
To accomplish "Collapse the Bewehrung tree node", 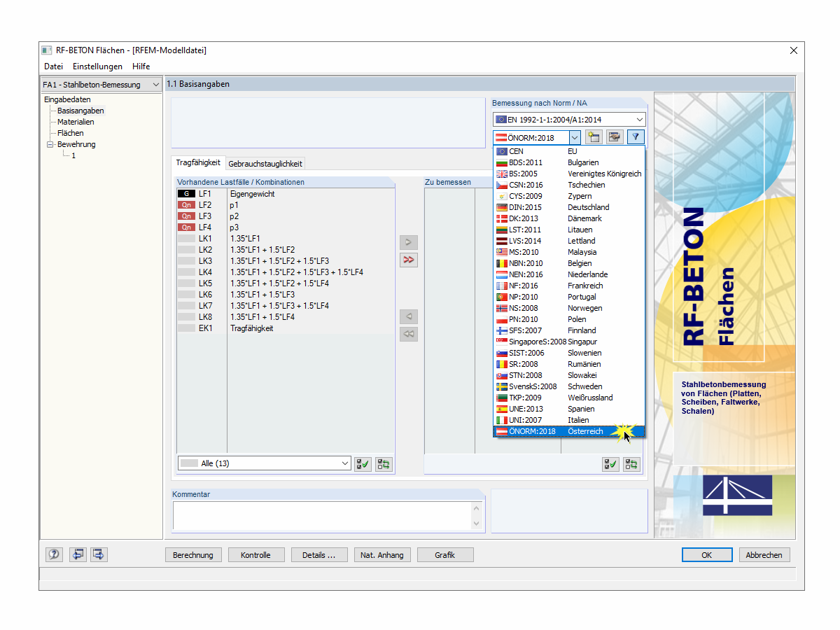I will (50, 144).
